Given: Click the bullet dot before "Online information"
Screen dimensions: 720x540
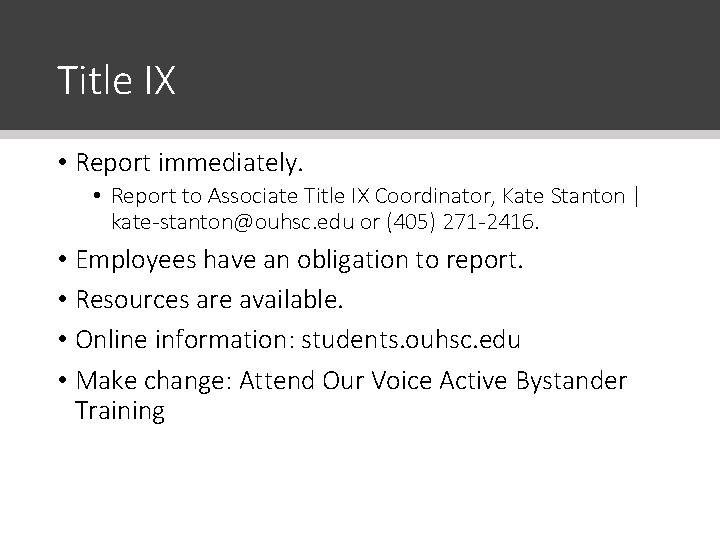Looking at the screenshot, I should [62, 340].
